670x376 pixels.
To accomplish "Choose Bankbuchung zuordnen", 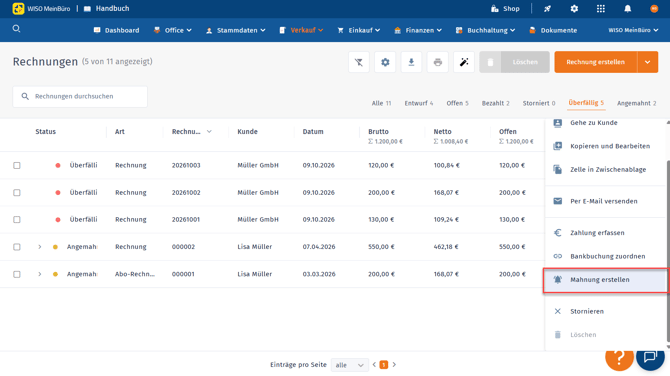I will click(605, 256).
